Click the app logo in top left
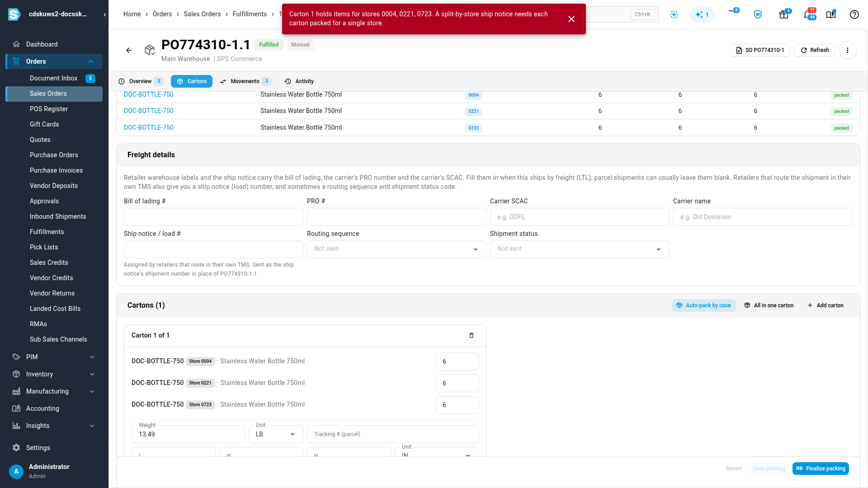Image resolution: width=868 pixels, height=488 pixels. (x=14, y=14)
